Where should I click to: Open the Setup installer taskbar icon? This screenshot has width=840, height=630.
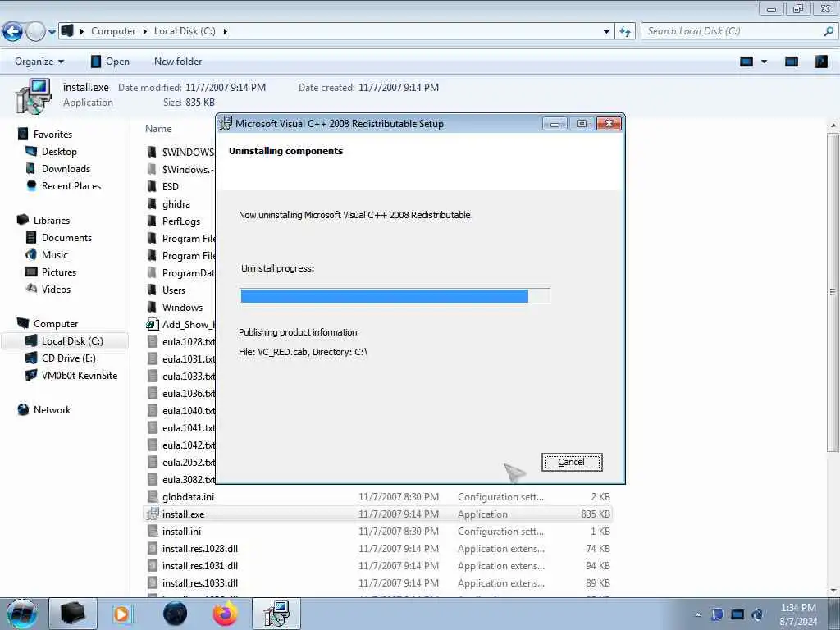(x=276, y=614)
